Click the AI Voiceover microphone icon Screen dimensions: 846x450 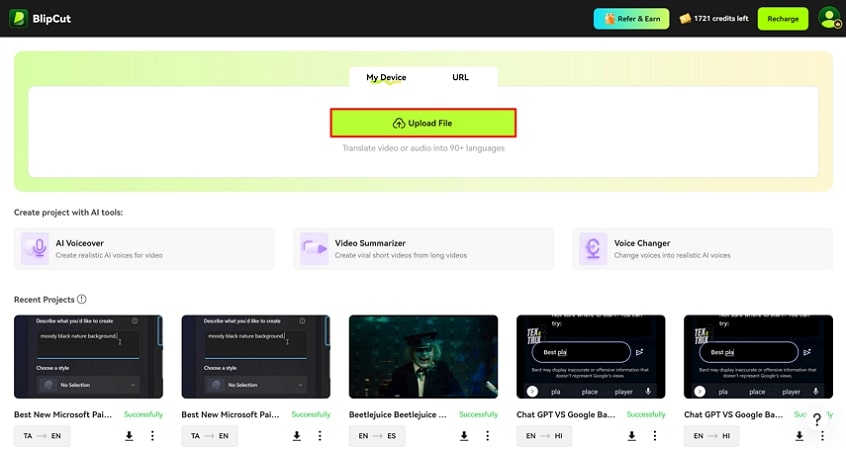[x=36, y=248]
